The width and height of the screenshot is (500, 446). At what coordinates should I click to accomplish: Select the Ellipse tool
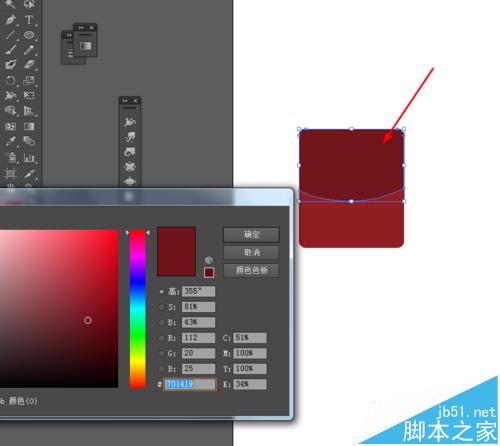tap(29, 35)
